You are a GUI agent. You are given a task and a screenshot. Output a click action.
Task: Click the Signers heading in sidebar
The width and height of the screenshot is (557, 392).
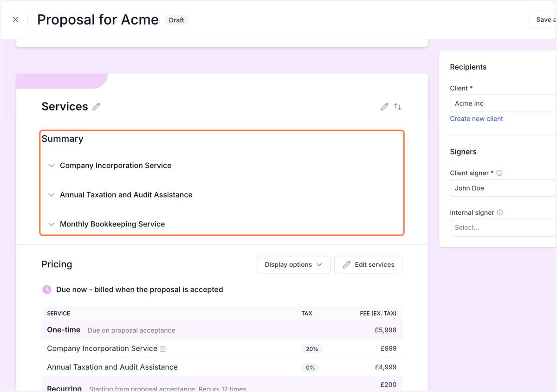463,152
